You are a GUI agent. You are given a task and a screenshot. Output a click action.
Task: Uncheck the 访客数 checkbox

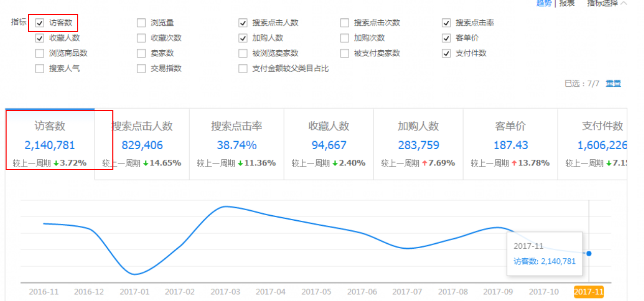coord(40,23)
